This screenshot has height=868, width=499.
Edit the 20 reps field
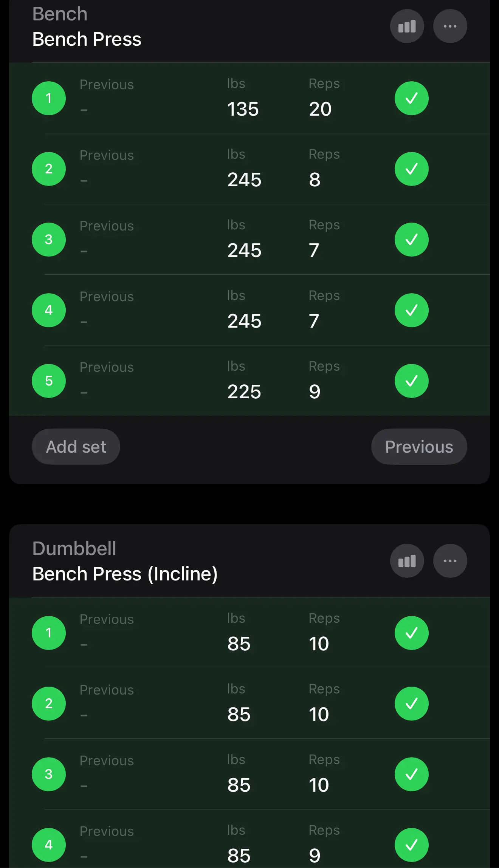pos(320,109)
